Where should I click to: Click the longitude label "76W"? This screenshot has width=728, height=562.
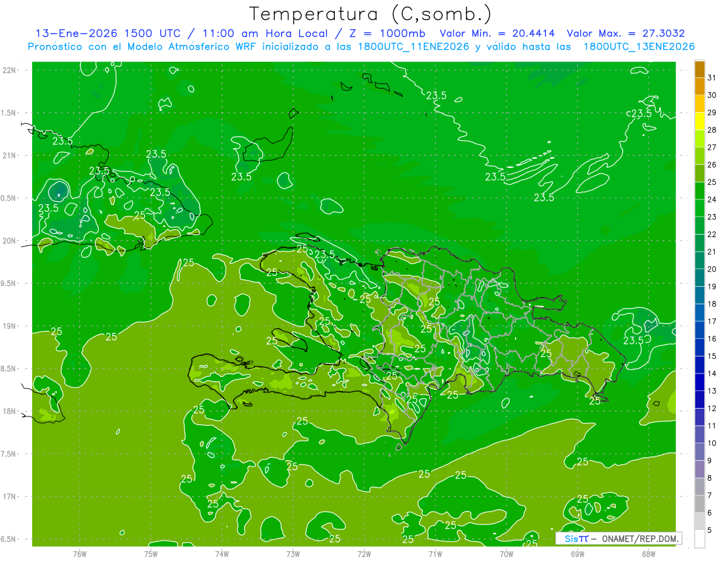point(79,554)
